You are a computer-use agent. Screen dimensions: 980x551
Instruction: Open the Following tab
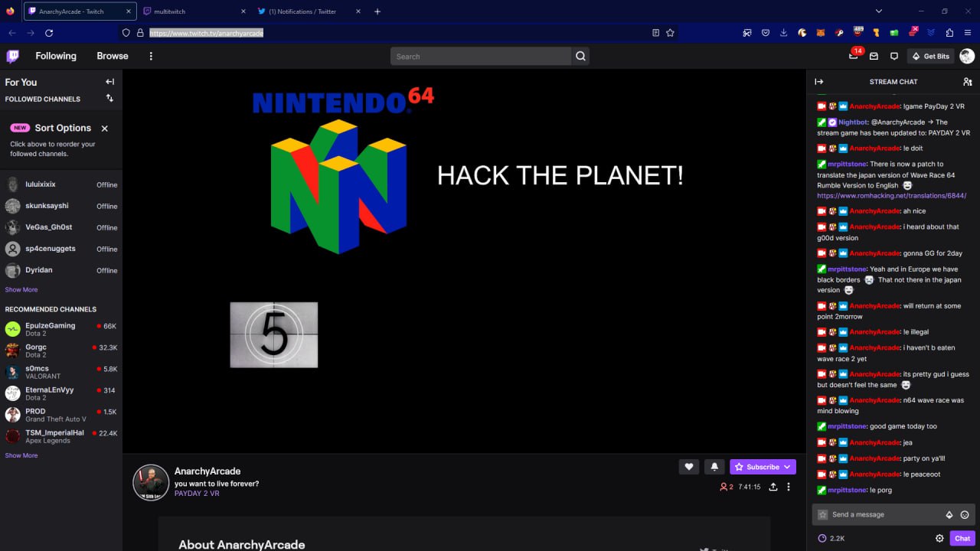[56, 56]
